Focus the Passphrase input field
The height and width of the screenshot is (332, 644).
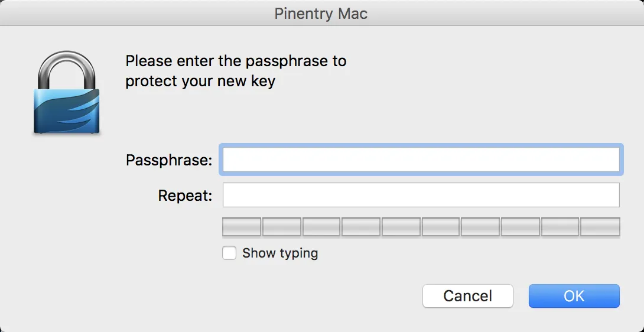coord(421,160)
